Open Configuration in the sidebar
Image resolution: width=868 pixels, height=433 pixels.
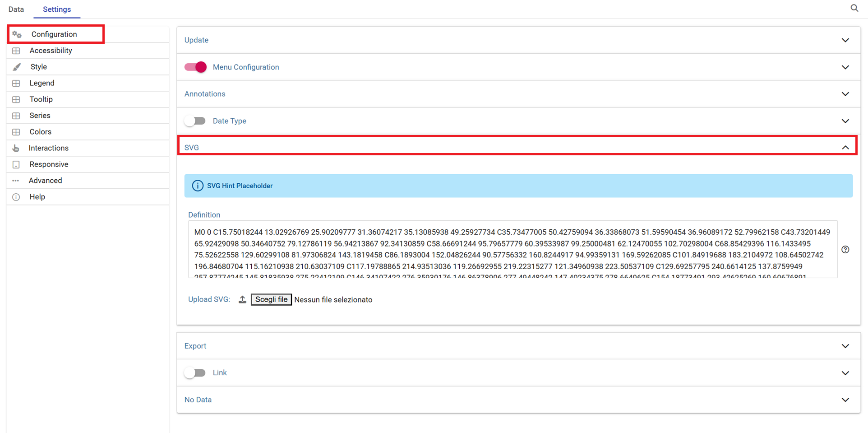88,34
